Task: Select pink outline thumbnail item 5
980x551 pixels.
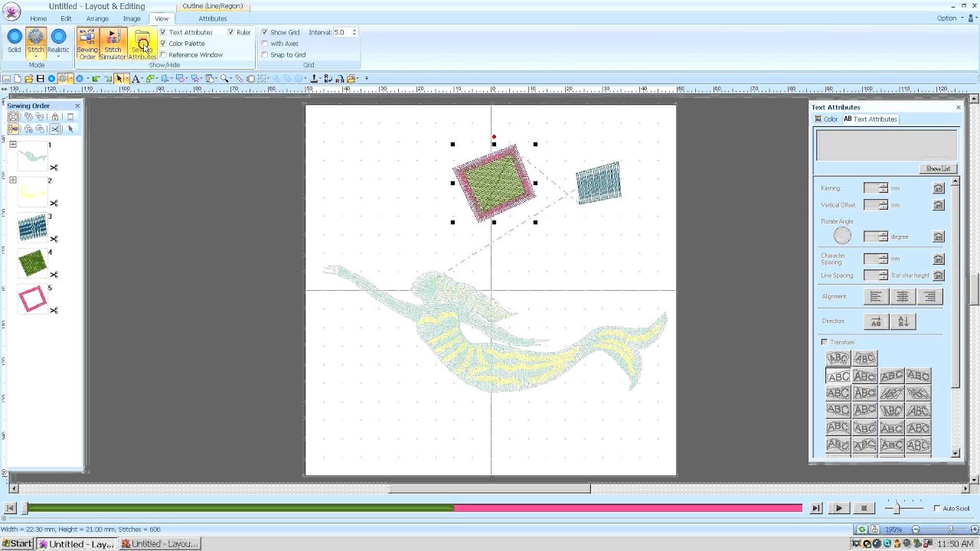Action: click(32, 299)
